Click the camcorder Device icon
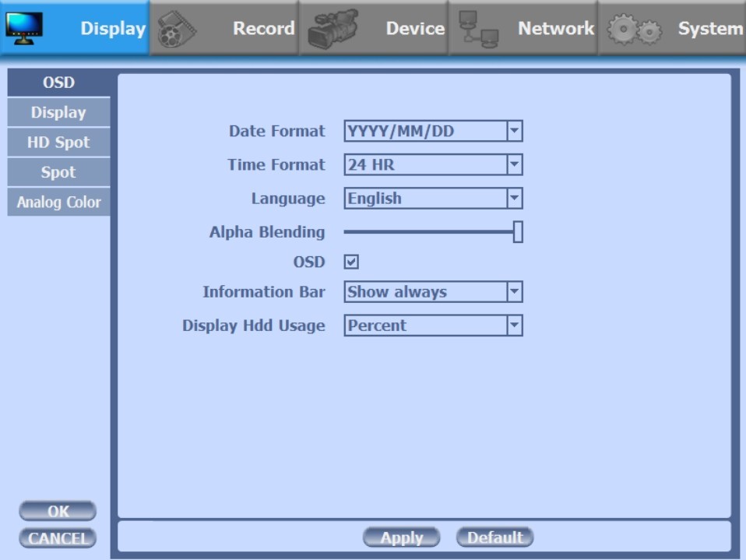Screen dimensions: 746x560 pos(333,29)
